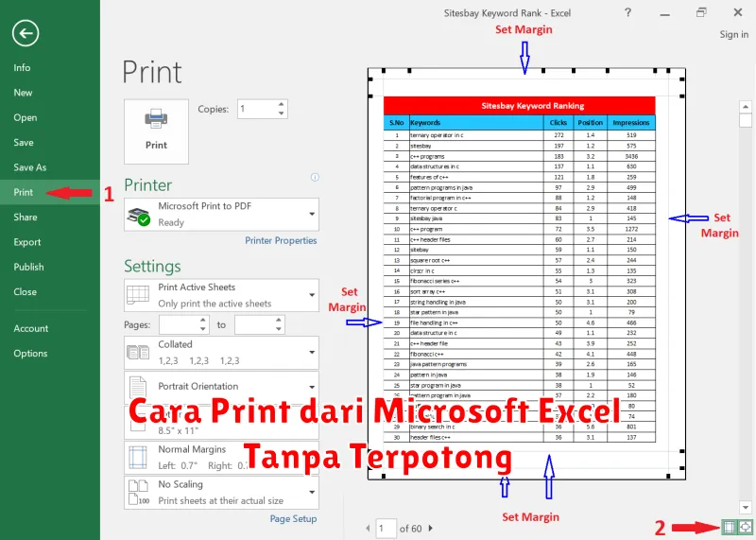Open Account settings
The width and height of the screenshot is (756, 540).
tap(31, 328)
